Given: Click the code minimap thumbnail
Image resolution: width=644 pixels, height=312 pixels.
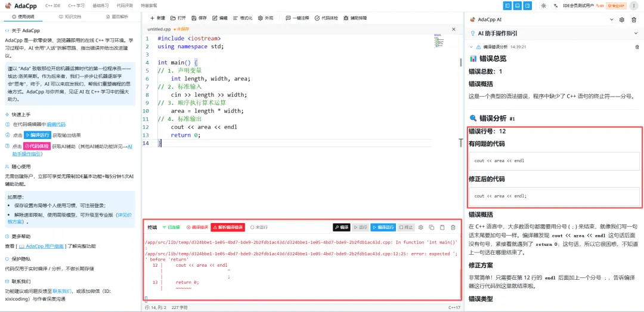Looking at the screenshot, I should click(439, 41).
